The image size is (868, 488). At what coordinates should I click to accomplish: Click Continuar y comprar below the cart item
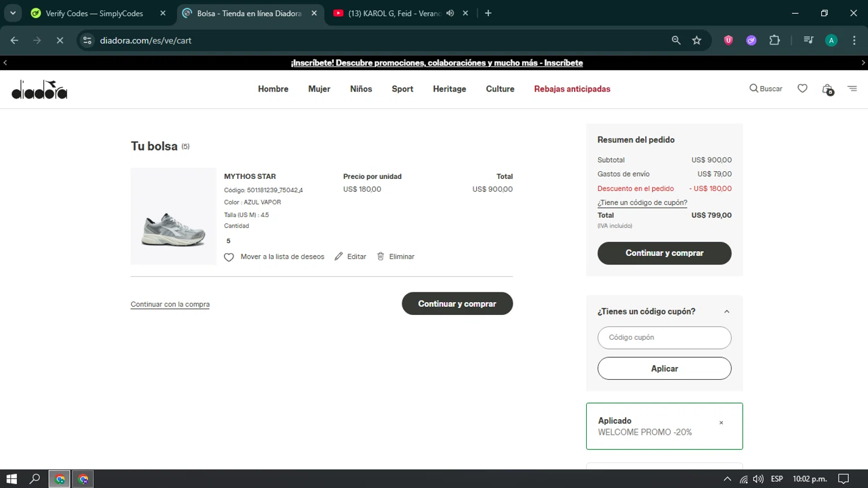click(x=457, y=304)
